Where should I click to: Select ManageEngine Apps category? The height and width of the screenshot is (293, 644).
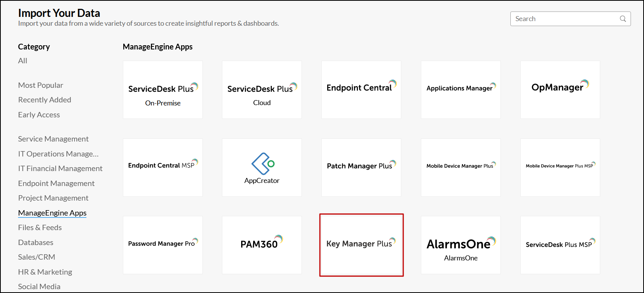[52, 213]
